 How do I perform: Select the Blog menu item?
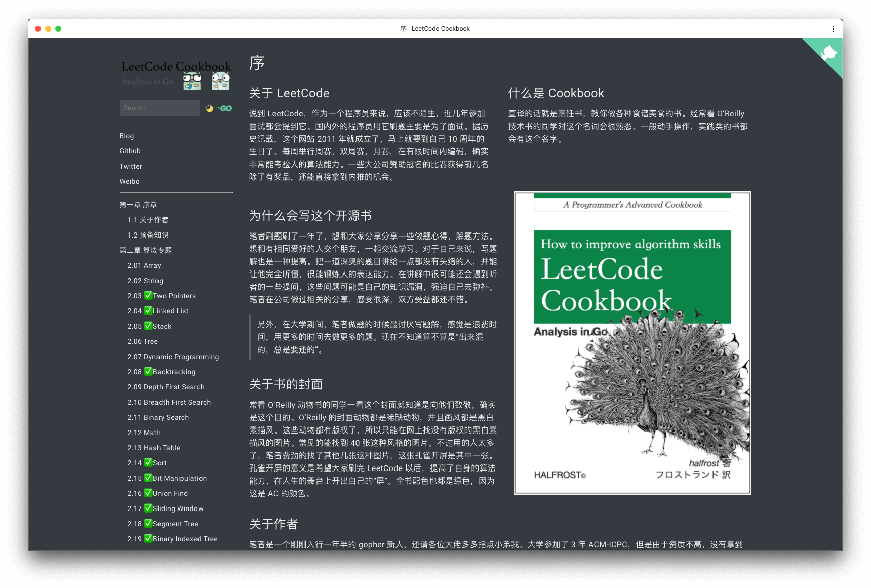[x=127, y=136]
